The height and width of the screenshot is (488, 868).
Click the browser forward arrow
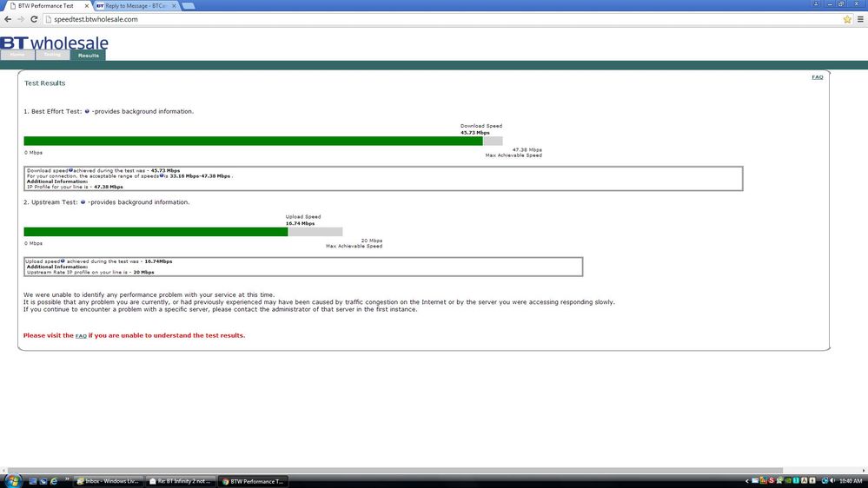21,19
